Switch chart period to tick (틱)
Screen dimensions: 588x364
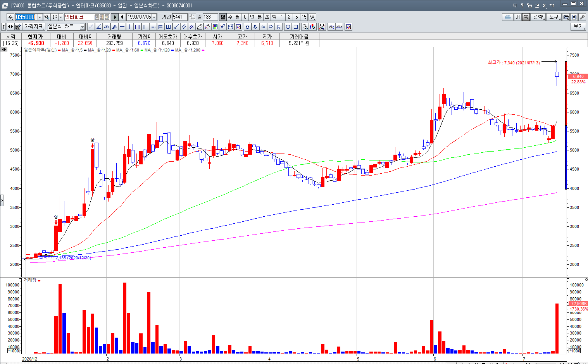[x=274, y=17]
